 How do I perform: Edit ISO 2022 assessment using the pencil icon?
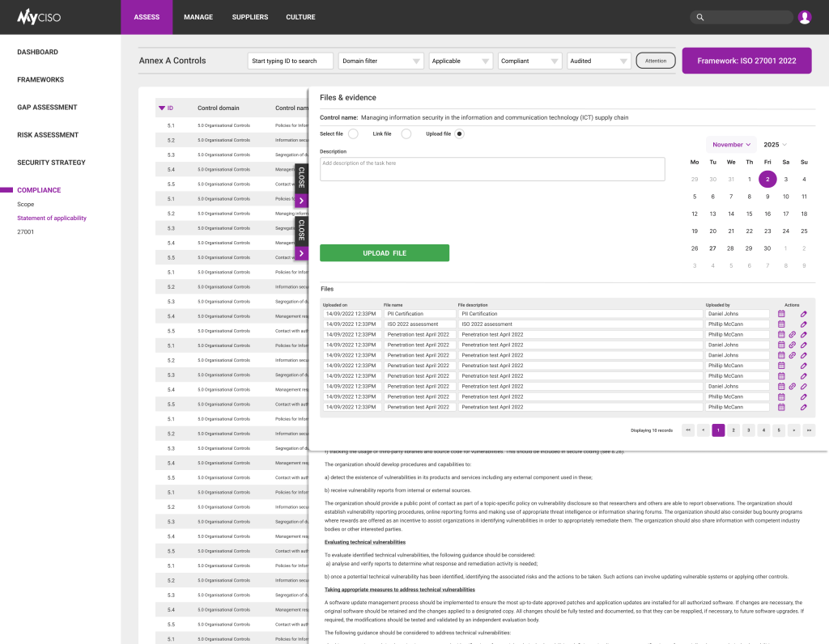coord(804,324)
